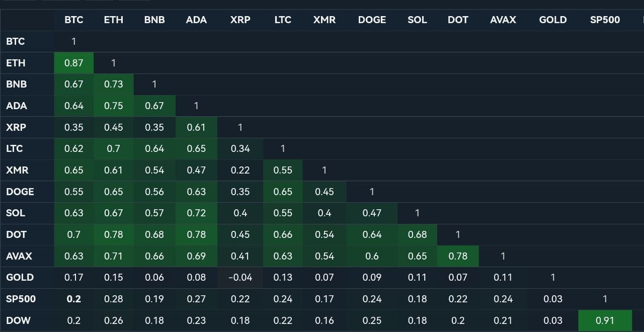644x332 pixels.
Task: Select the 0.91 DOW-SP500 correlation cell
Action: coord(605,320)
